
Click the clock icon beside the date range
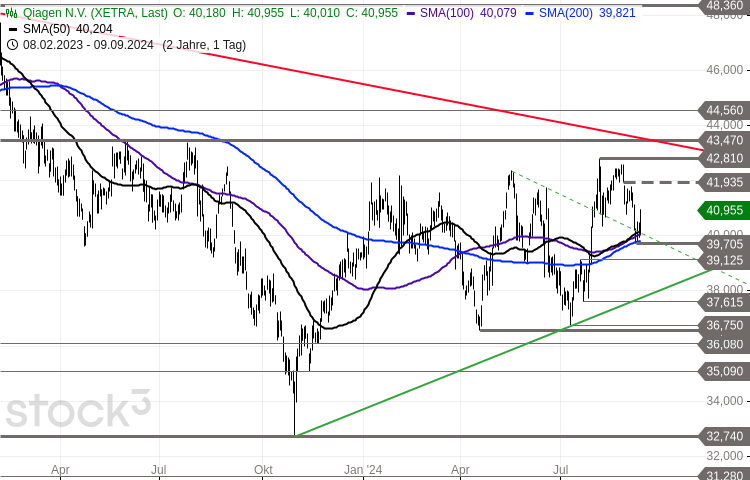(12, 45)
